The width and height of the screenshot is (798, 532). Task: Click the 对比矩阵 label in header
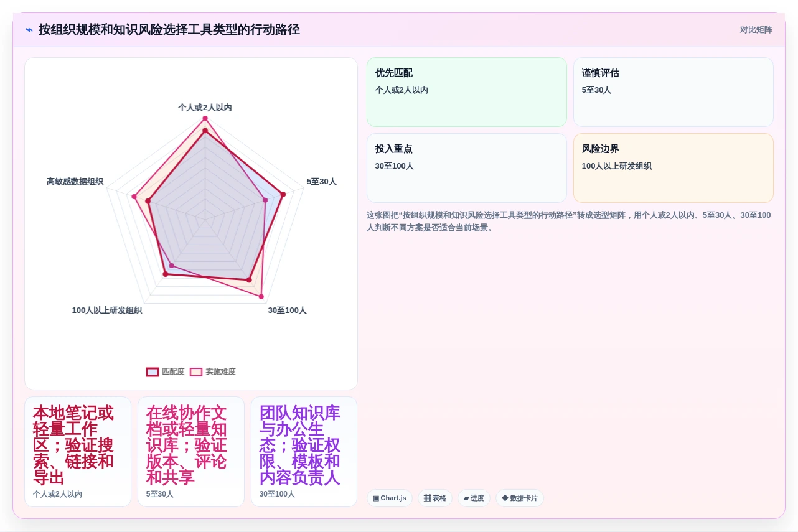(x=756, y=30)
